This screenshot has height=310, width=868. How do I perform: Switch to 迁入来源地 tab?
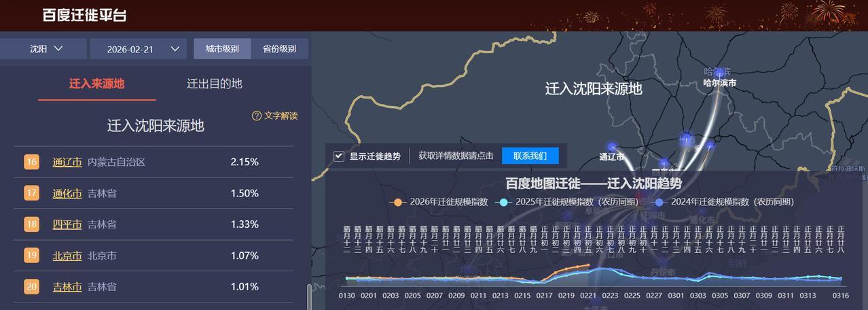click(97, 84)
